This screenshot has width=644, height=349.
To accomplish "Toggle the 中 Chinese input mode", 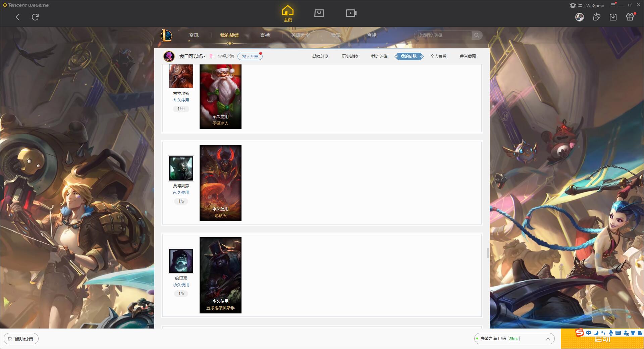I will point(589,333).
